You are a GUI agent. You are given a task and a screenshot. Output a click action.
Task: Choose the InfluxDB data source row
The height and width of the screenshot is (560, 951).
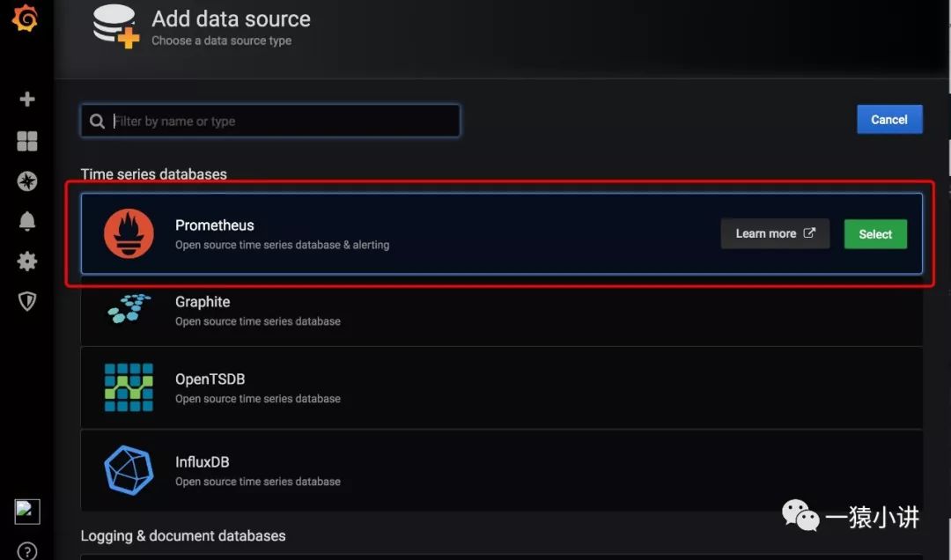point(502,470)
